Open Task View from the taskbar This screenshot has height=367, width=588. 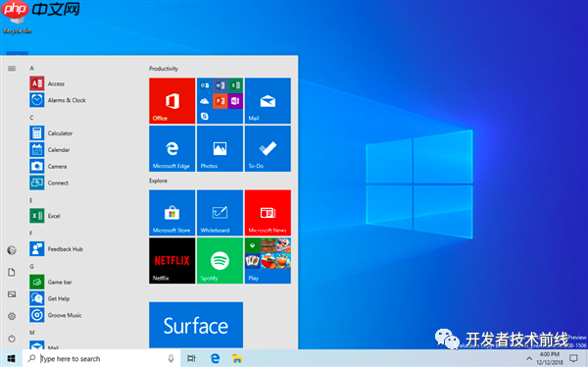(191, 358)
